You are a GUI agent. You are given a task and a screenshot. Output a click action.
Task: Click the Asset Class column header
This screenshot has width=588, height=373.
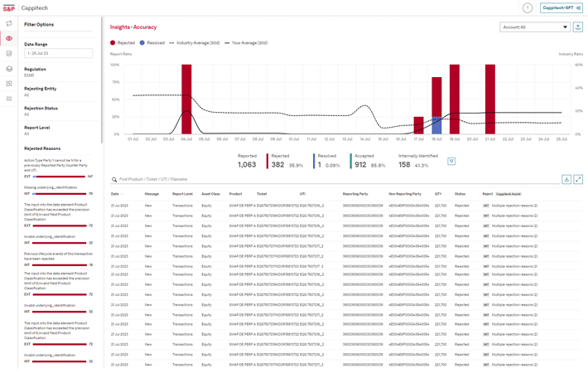click(x=210, y=194)
